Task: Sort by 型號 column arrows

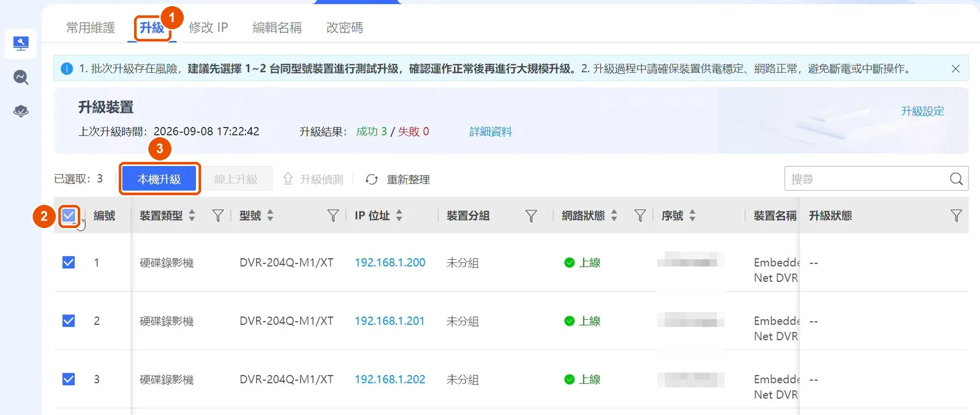Action: point(270,215)
